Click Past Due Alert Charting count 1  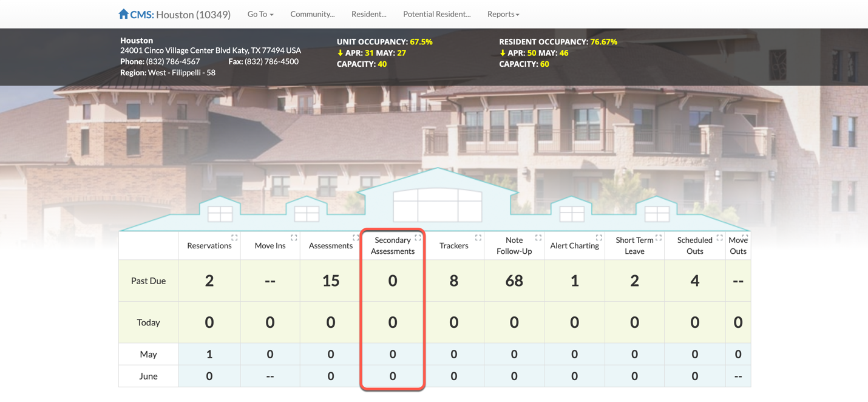[574, 281]
